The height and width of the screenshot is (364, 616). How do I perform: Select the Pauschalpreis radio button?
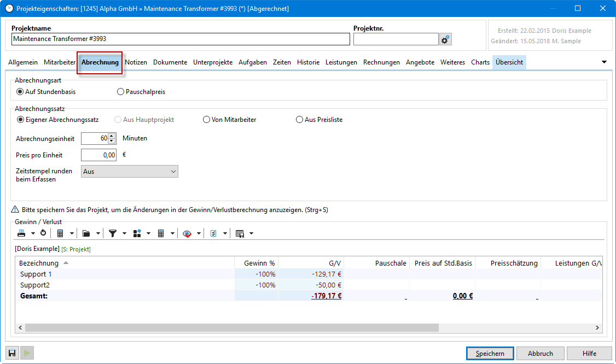120,92
